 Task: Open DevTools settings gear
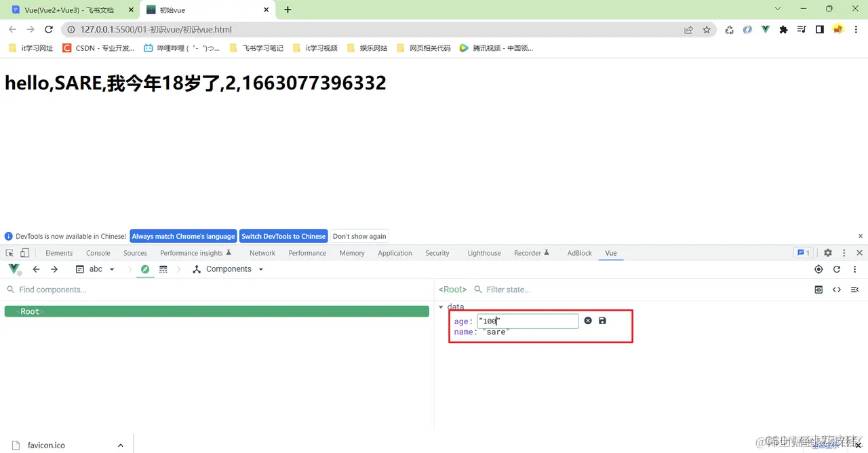[828, 253]
